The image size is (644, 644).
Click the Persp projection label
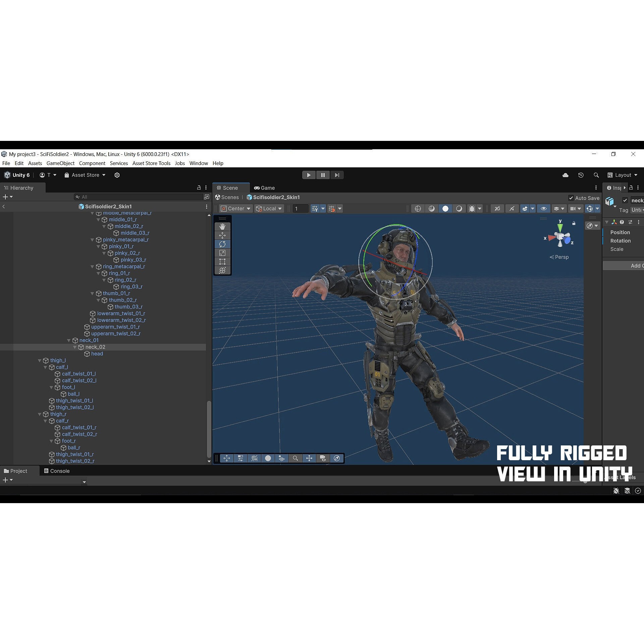click(559, 257)
